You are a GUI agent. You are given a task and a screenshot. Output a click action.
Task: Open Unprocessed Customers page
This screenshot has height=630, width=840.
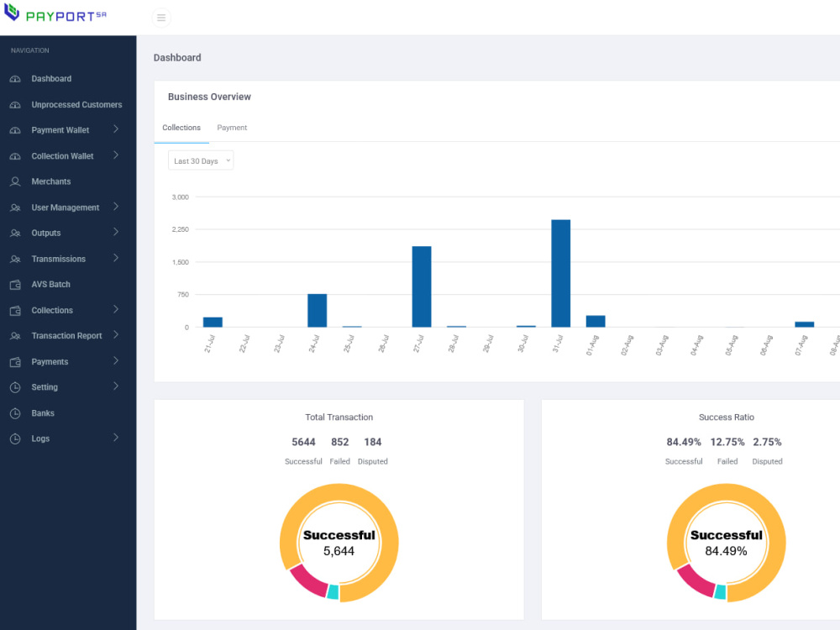(76, 104)
